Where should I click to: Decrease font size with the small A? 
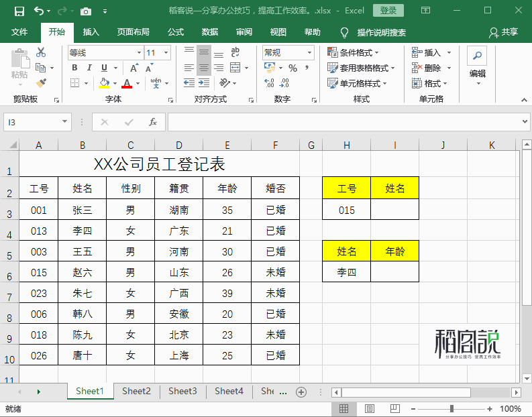coord(150,68)
